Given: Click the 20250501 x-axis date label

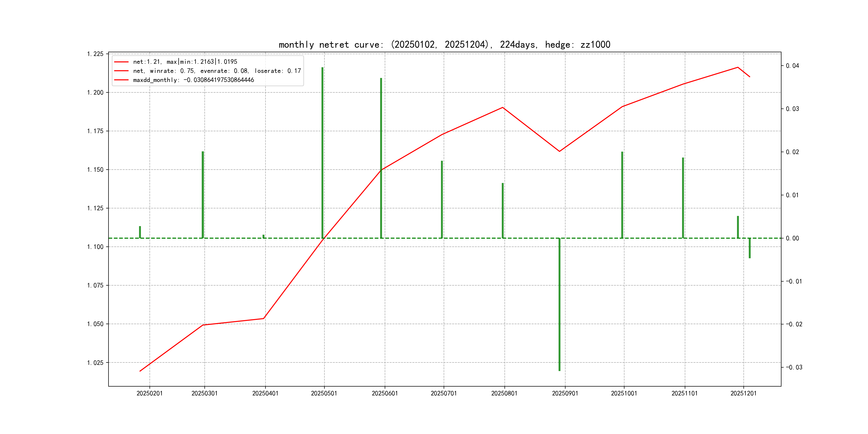Looking at the screenshot, I should (324, 393).
